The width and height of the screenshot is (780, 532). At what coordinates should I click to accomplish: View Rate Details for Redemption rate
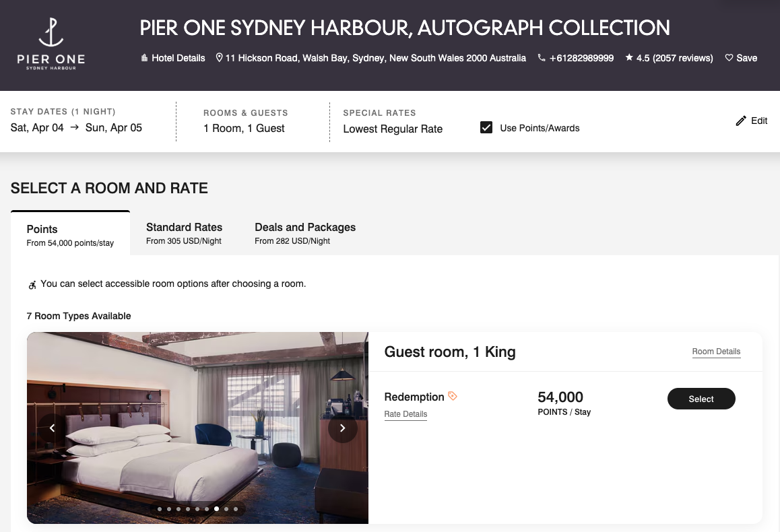click(405, 414)
